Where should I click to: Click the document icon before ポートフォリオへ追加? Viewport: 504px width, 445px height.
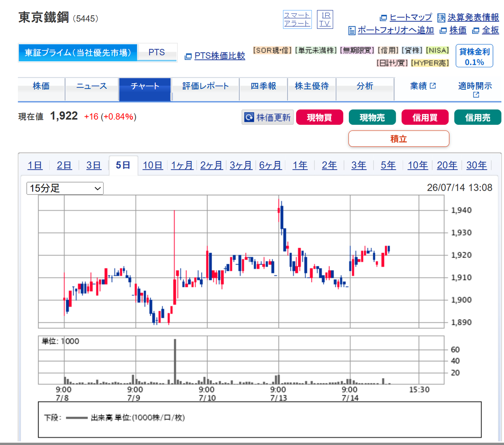coord(352,30)
